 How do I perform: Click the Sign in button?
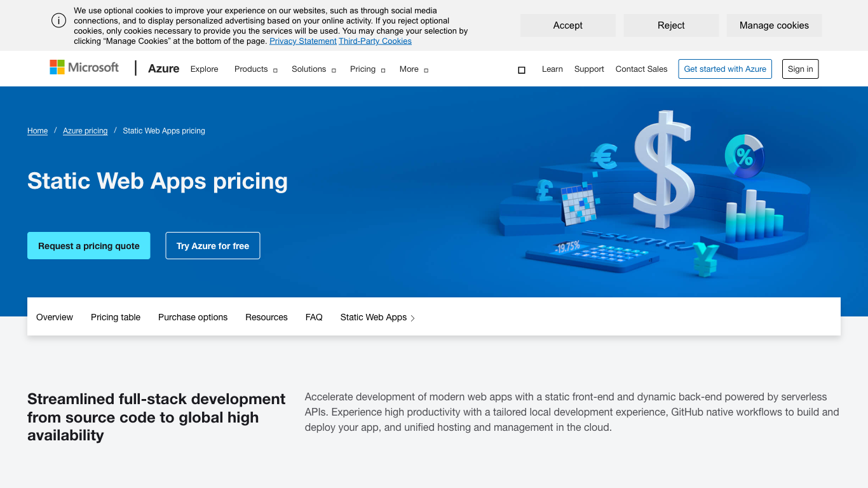800,69
